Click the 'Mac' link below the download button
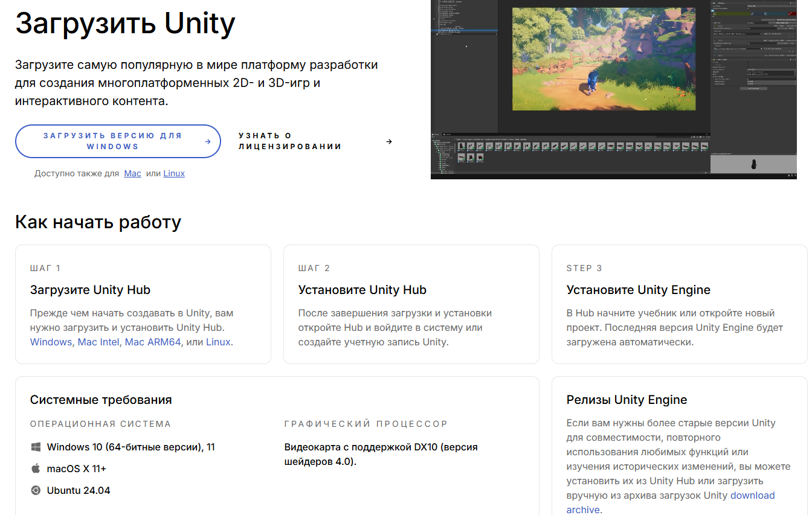Screen dimensions: 812x515 (132, 173)
